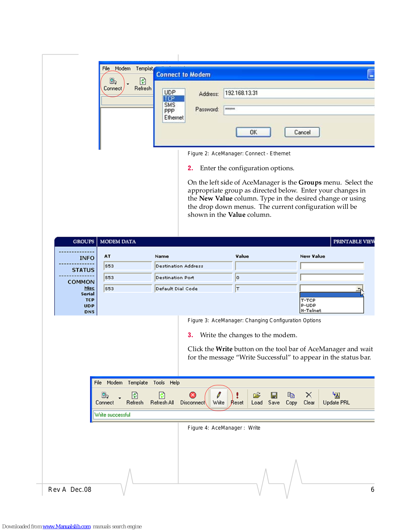
Task: Click the Destination Address name cell
Action: point(193,266)
